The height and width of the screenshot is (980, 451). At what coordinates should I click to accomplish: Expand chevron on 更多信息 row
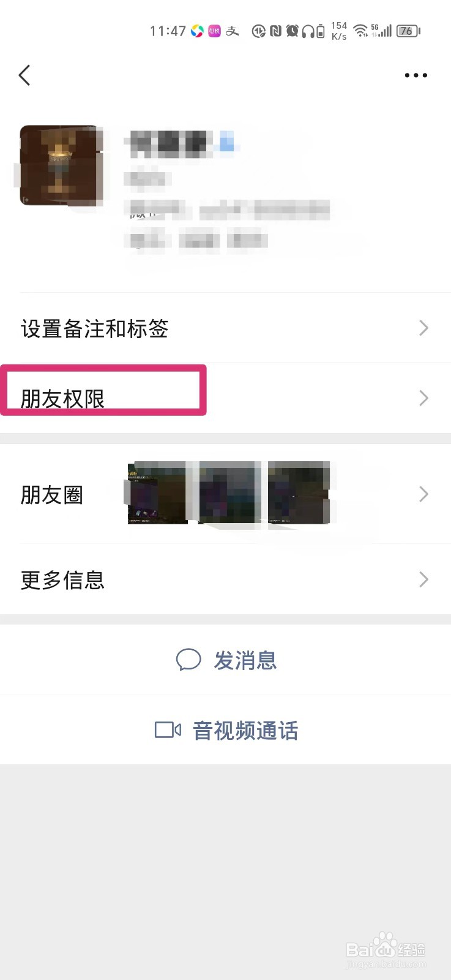pyautogui.click(x=423, y=579)
